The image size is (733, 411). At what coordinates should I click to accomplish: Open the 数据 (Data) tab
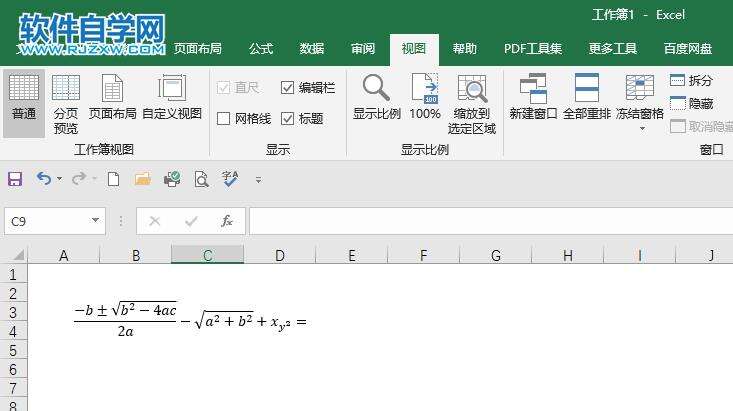312,49
